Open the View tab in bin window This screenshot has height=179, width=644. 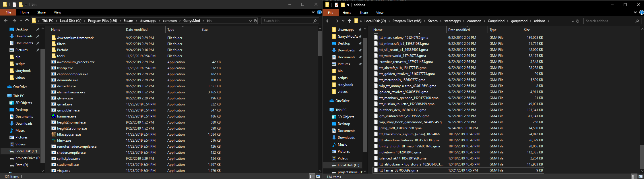57,12
